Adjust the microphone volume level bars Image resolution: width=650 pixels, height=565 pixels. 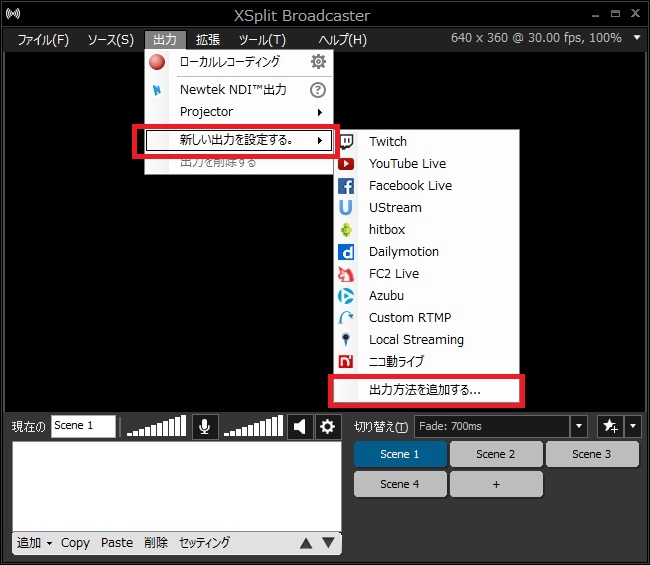tap(156, 426)
